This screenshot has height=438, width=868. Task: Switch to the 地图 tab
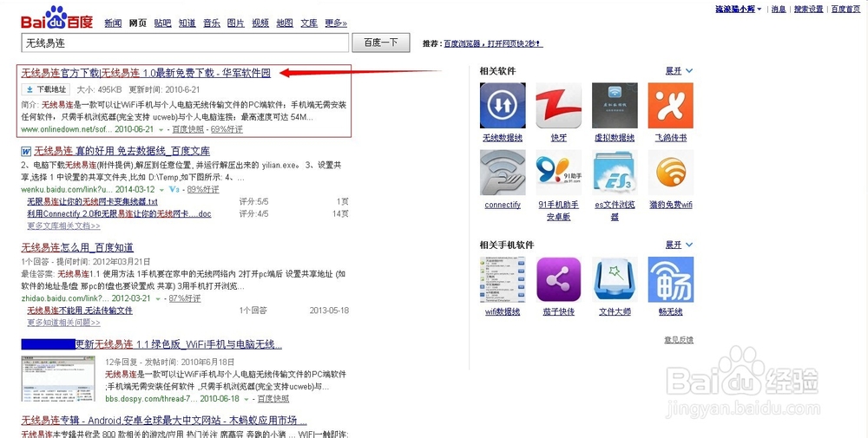point(285,23)
